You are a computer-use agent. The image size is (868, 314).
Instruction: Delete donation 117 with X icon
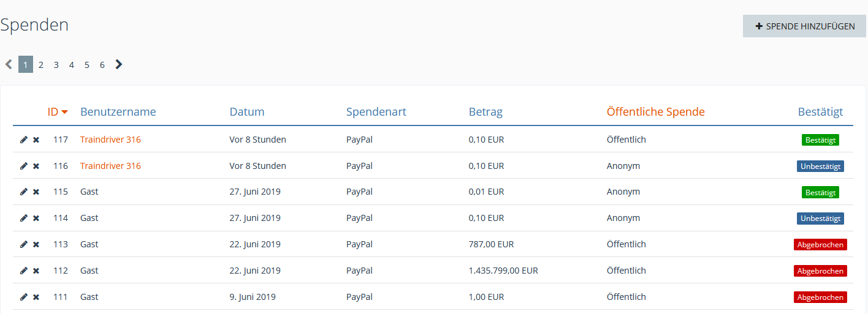click(36, 140)
